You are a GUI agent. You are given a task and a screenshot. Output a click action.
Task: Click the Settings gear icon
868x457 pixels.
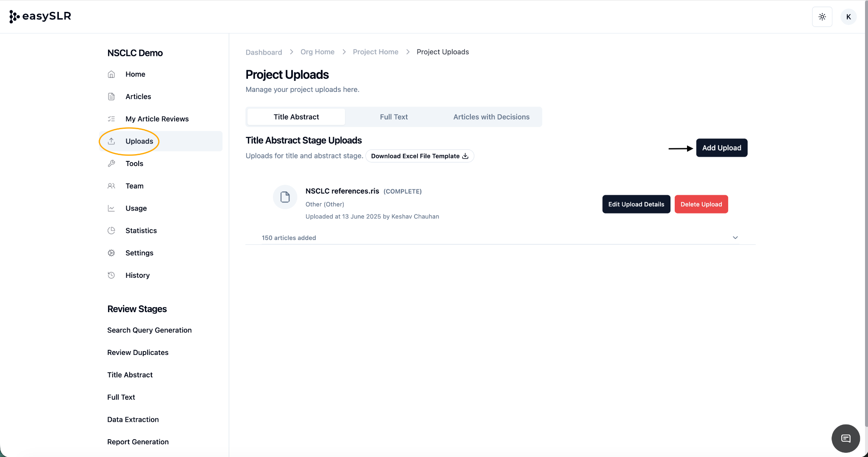pos(111,253)
